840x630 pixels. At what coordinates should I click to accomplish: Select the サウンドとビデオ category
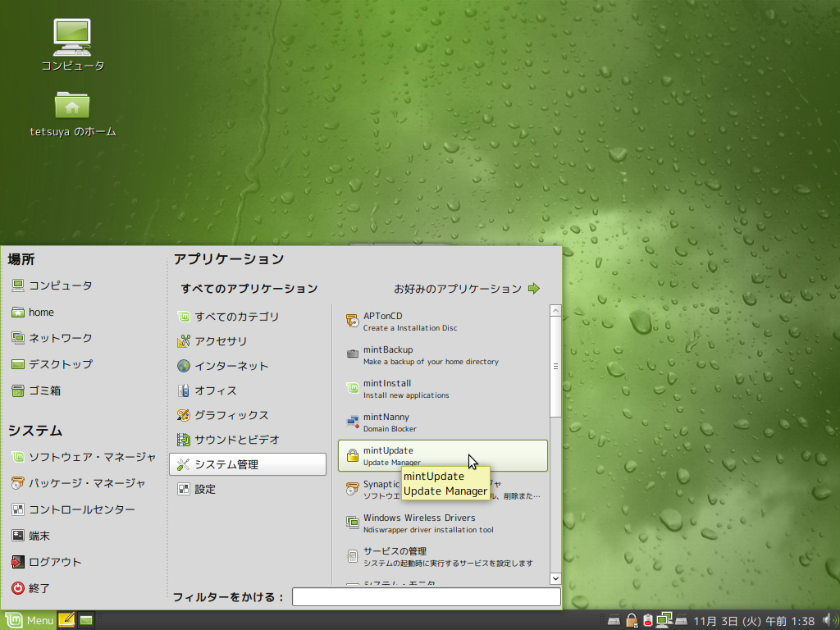click(248, 440)
